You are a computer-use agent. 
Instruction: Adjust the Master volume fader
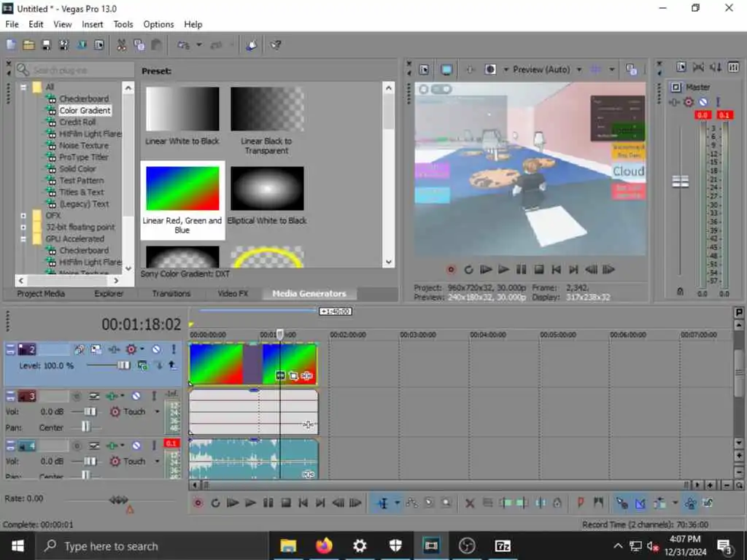click(680, 182)
